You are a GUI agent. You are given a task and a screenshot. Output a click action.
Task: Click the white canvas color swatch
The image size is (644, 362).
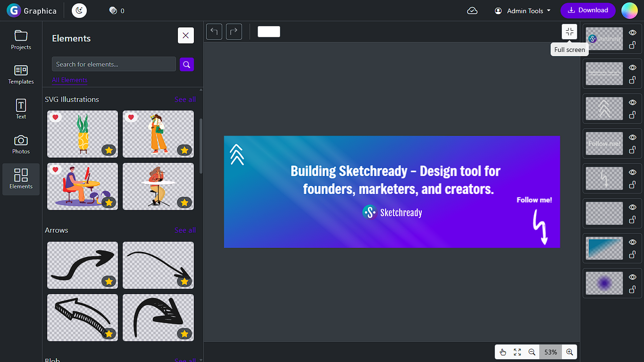pyautogui.click(x=269, y=32)
